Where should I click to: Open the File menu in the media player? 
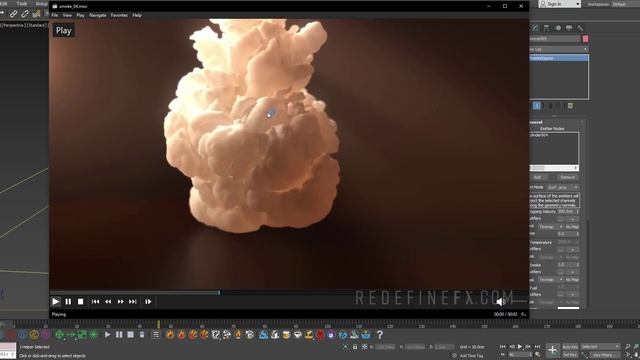54,15
